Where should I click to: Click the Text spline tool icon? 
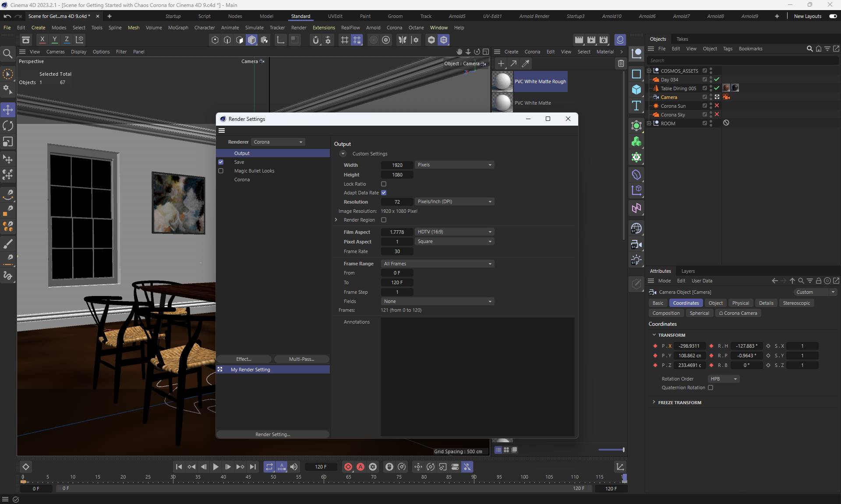pos(636,106)
